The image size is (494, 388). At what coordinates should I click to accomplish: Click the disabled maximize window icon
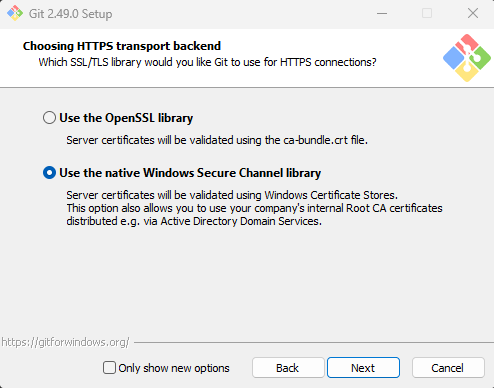[427, 13]
